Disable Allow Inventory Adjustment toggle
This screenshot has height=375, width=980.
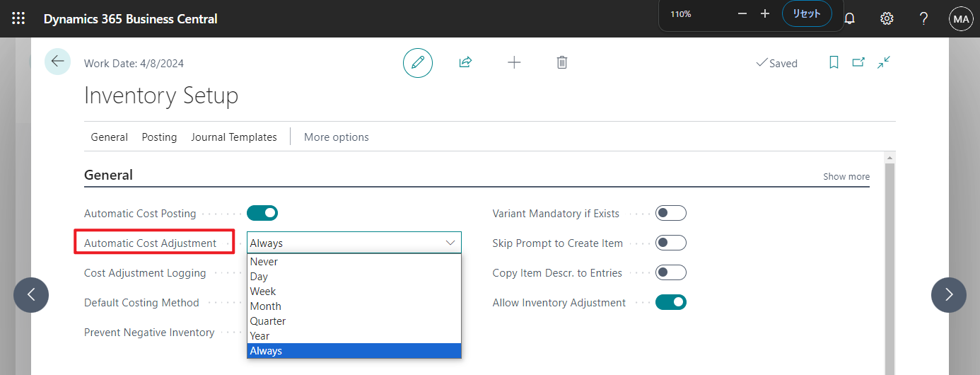(670, 302)
